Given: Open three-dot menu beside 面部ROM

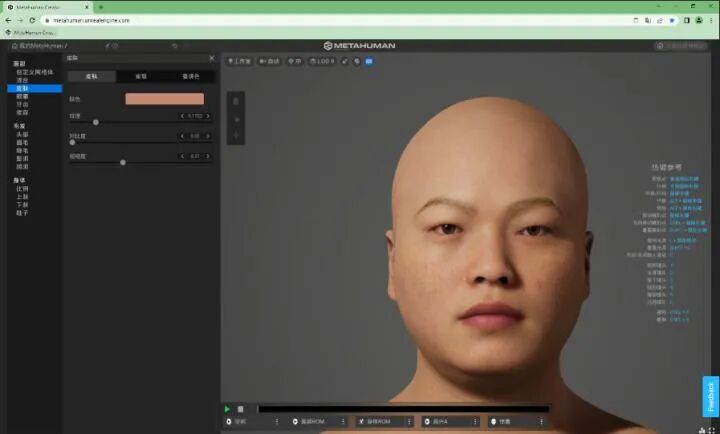Looking at the screenshot, I should pyautogui.click(x=343, y=422).
